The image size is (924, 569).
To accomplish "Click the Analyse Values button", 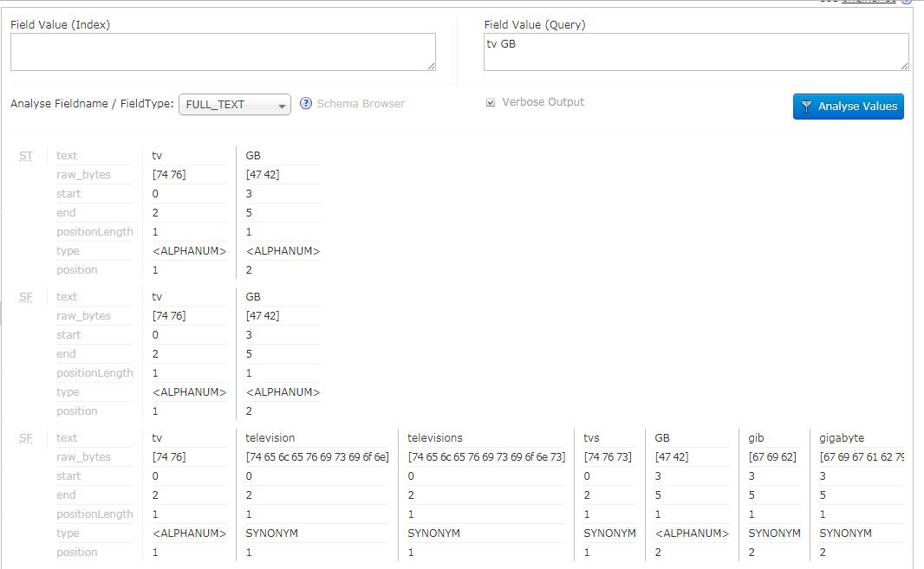I will (x=848, y=106).
